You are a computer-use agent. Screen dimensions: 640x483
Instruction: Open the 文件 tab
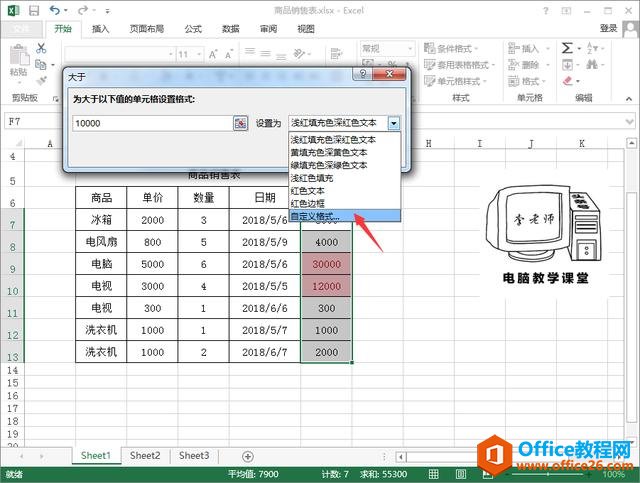click(x=21, y=29)
